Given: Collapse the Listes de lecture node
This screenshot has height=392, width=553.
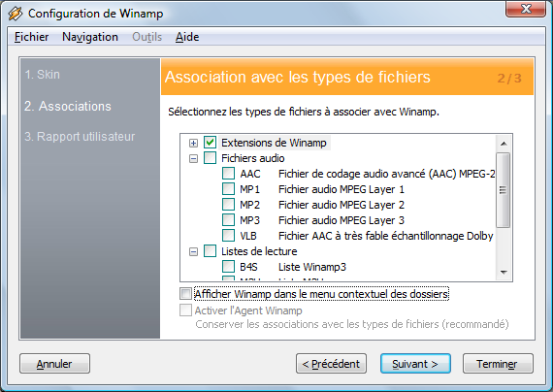Looking at the screenshot, I should (193, 252).
